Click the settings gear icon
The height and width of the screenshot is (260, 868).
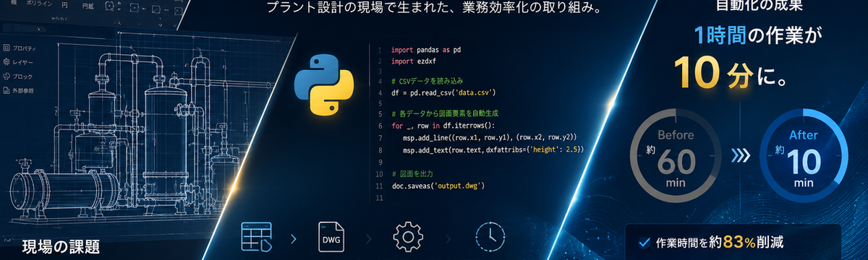pyautogui.click(x=408, y=237)
